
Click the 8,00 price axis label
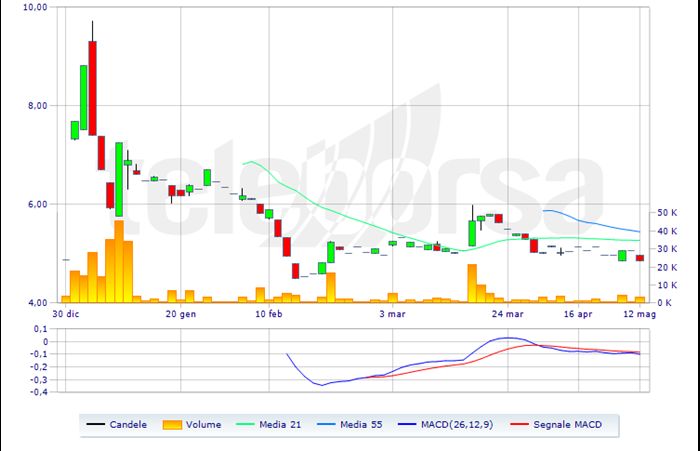tap(38, 106)
